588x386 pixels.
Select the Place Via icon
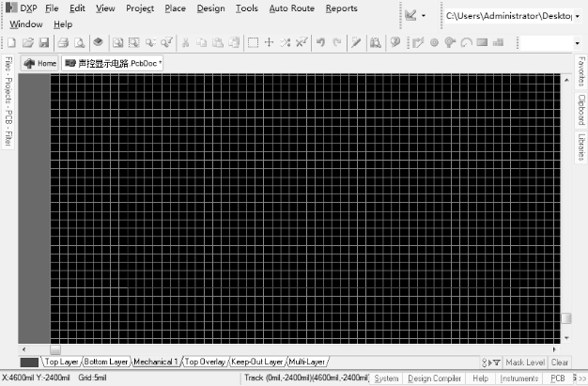(450, 42)
